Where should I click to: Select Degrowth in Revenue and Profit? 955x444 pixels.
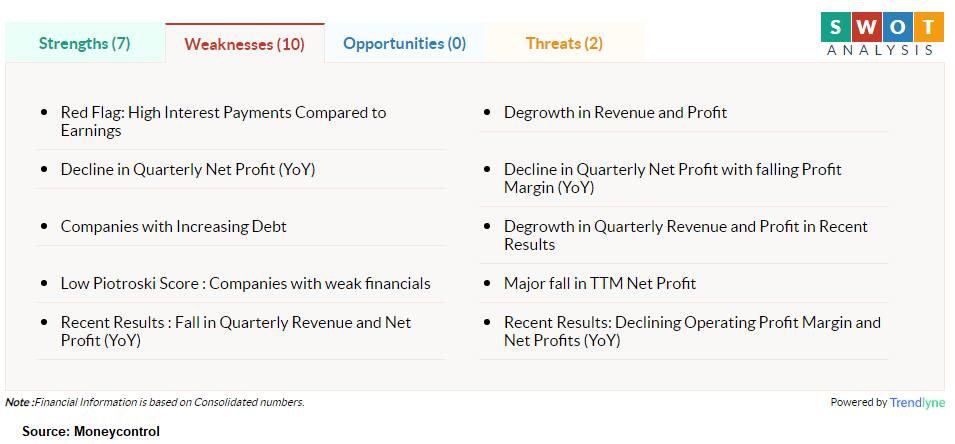tap(615, 113)
